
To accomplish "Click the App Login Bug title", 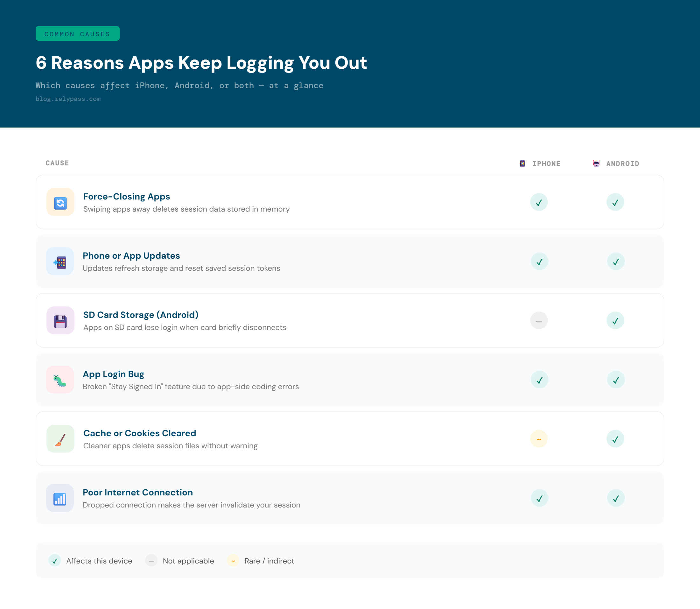I will 113,374.
